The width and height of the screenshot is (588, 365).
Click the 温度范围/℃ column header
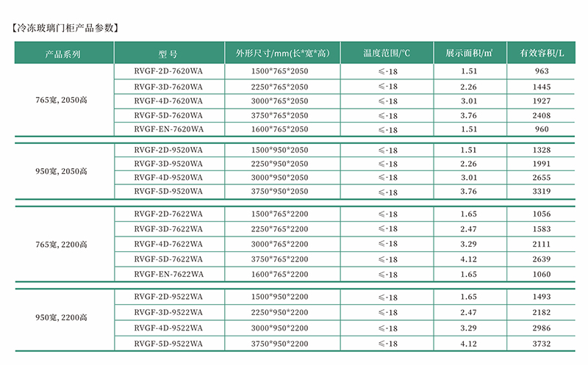(387, 54)
